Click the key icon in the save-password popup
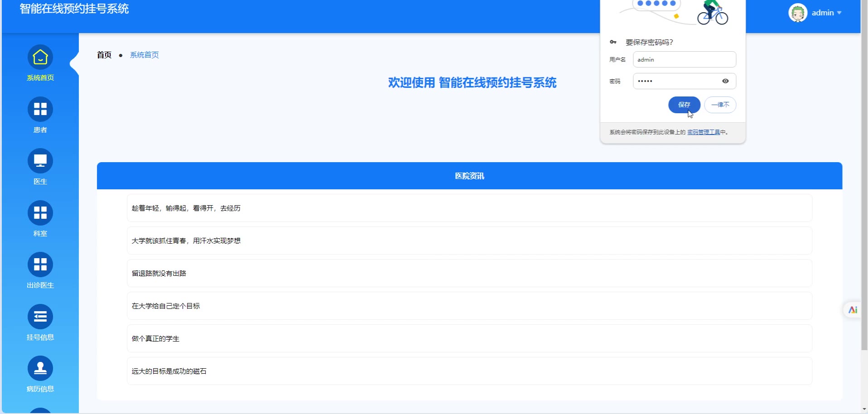The image size is (868, 414). tap(613, 42)
